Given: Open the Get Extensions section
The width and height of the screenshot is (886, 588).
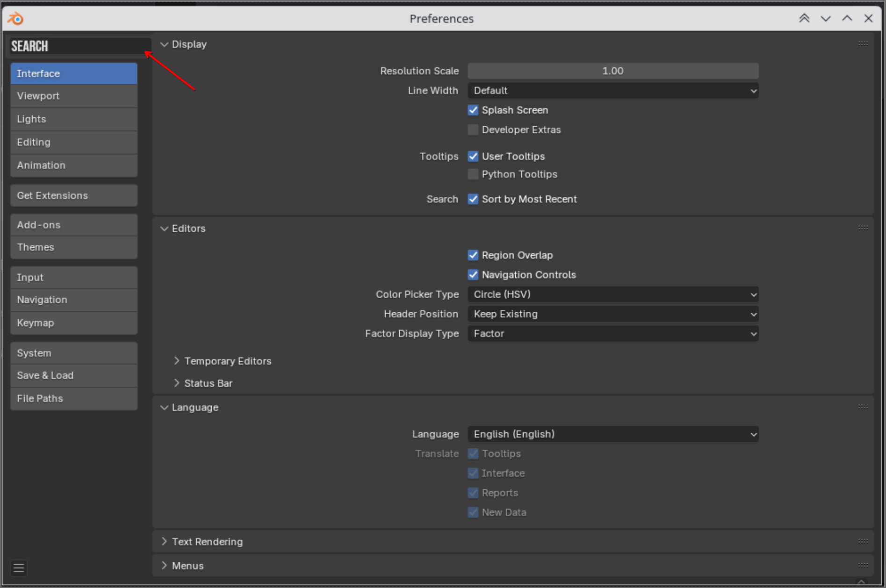Looking at the screenshot, I should point(74,195).
